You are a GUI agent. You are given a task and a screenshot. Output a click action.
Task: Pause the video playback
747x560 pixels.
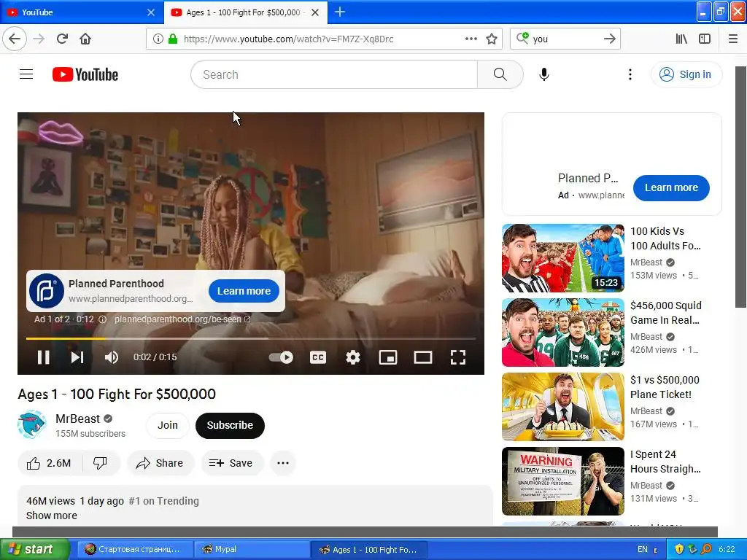pos(43,357)
